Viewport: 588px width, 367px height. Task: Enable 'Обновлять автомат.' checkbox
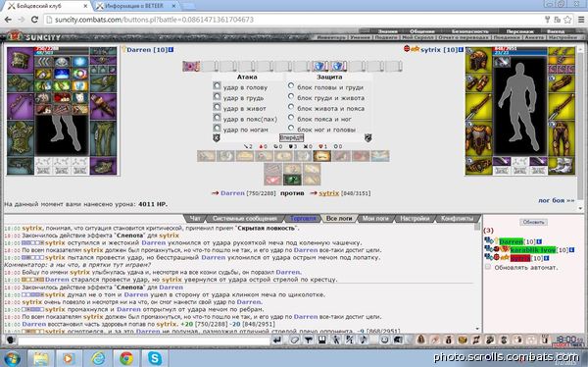pos(487,267)
